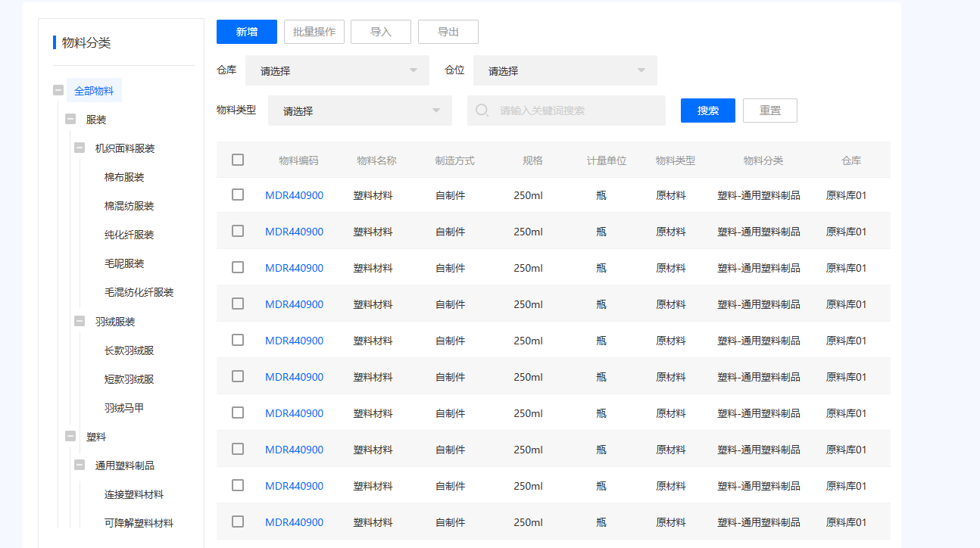980x548 pixels.
Task: Select 可降解塑料材料 in the tree
Action: click(x=139, y=523)
